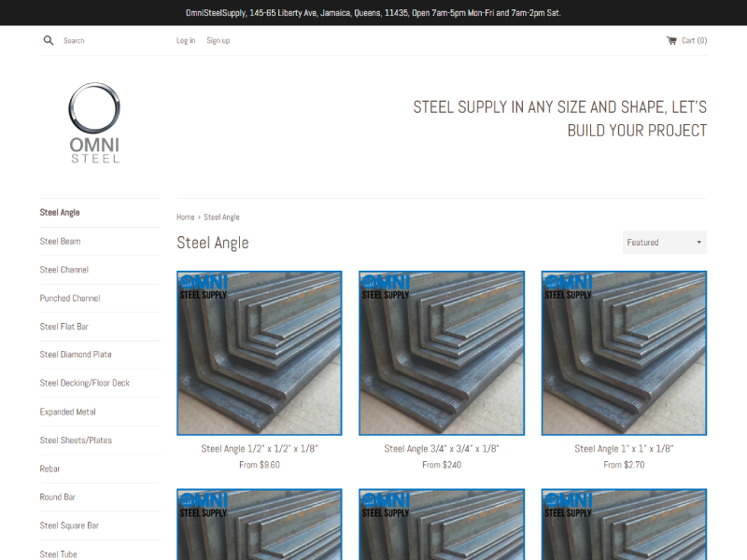
Task: Open Steel Angle 3/4" x 3/4" product image
Action: (x=442, y=353)
